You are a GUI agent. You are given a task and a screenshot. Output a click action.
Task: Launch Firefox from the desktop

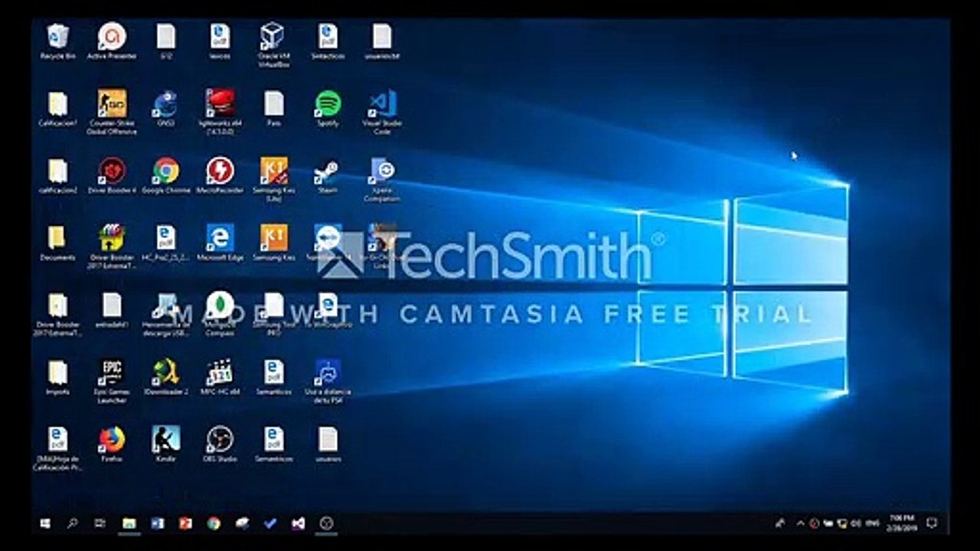tap(112, 445)
